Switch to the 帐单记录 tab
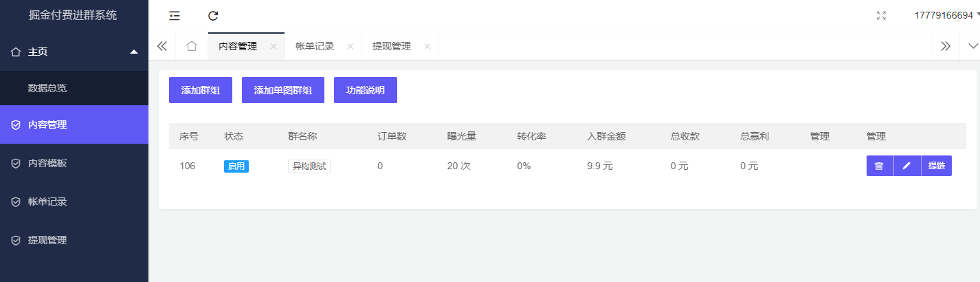This screenshot has width=980, height=282. [315, 46]
